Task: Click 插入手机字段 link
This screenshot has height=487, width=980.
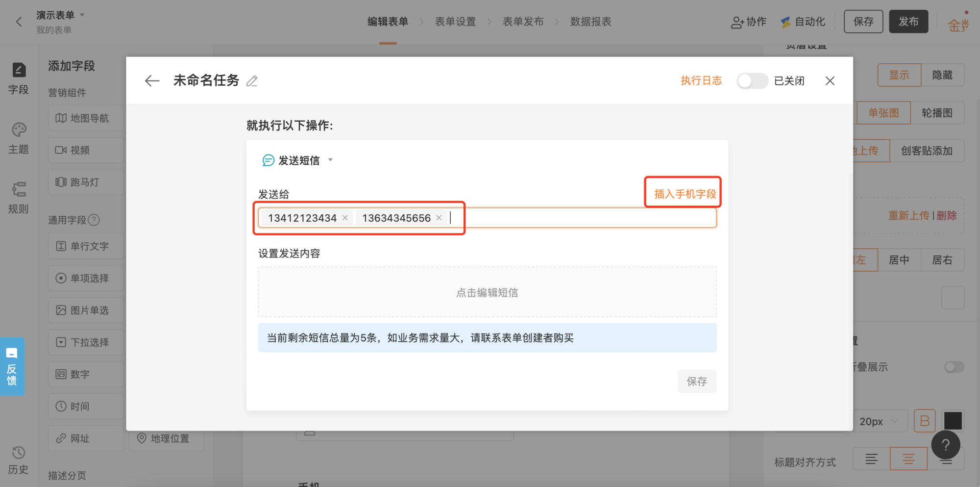Action: tap(685, 194)
